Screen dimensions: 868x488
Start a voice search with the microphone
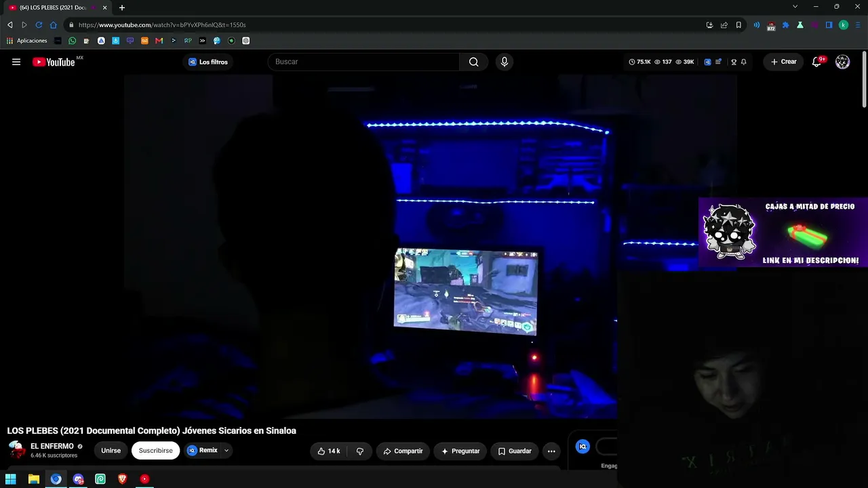(504, 62)
